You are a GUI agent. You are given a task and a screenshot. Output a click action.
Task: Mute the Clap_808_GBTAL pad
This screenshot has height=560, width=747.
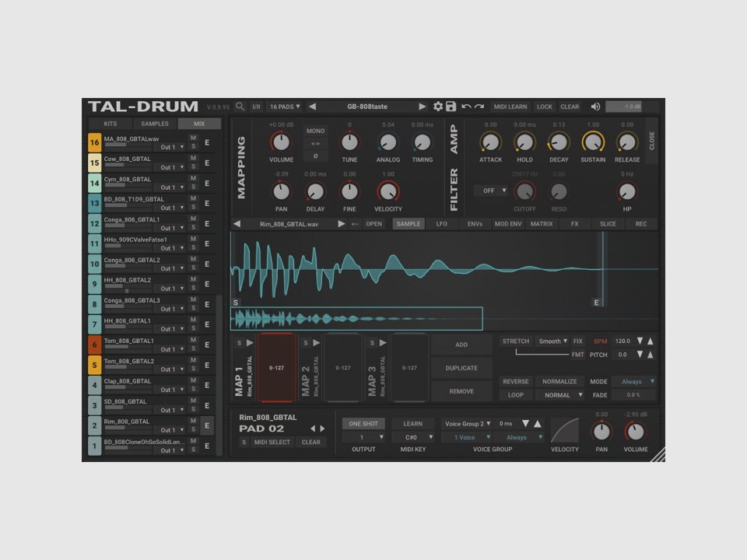[x=193, y=380]
